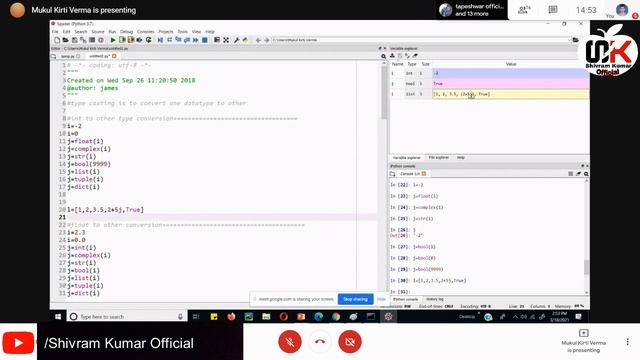640x360 pixels.
Task: Click console options pencil icon
Action: pyautogui.click(x=578, y=174)
